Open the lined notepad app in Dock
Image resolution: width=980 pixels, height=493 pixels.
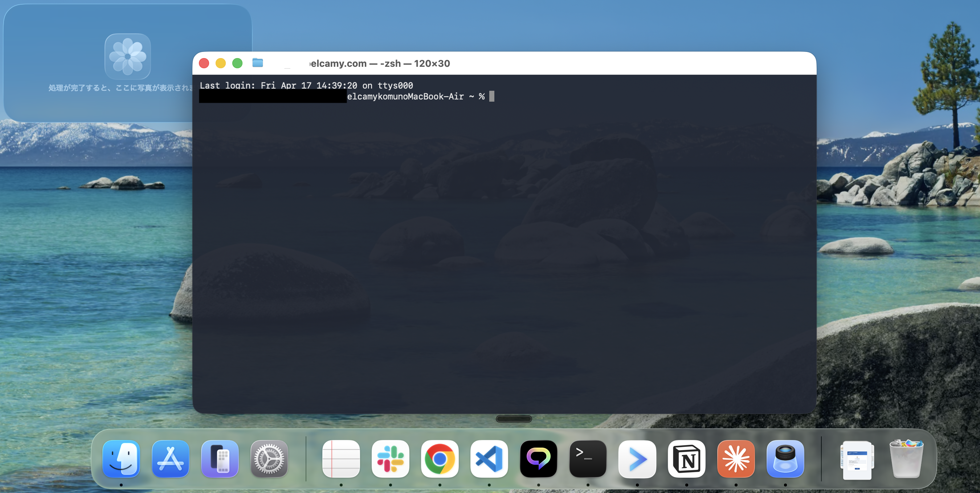(x=341, y=459)
